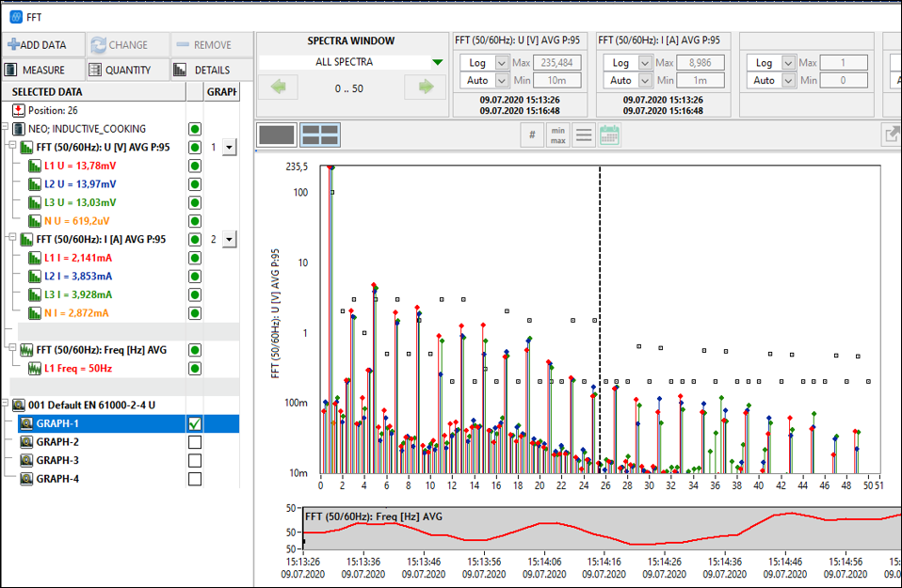Screen dimensions: 902x588
Task: Switch to the four-pane graph layout
Action: click(319, 135)
